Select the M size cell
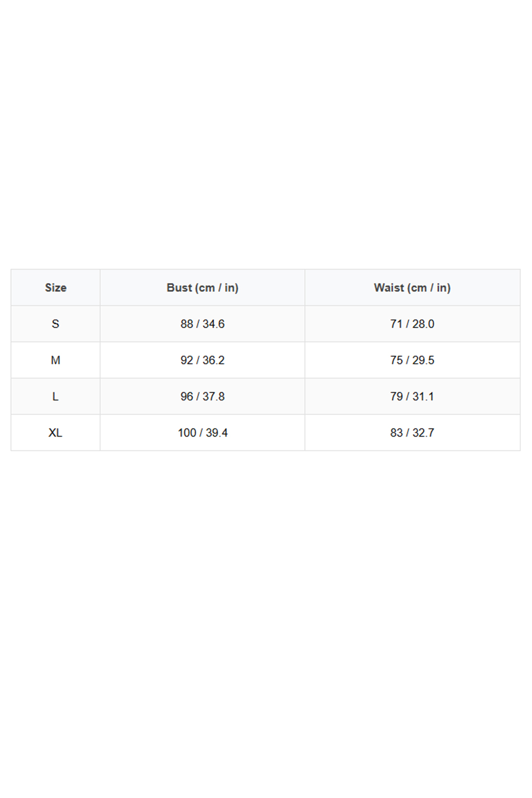 56,360
